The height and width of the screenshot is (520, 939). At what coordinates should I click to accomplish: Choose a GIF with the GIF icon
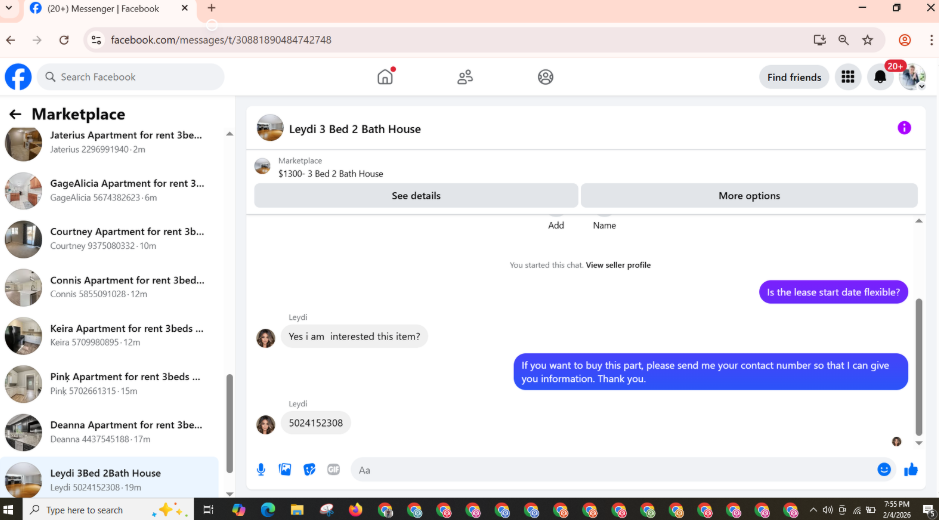(x=334, y=470)
